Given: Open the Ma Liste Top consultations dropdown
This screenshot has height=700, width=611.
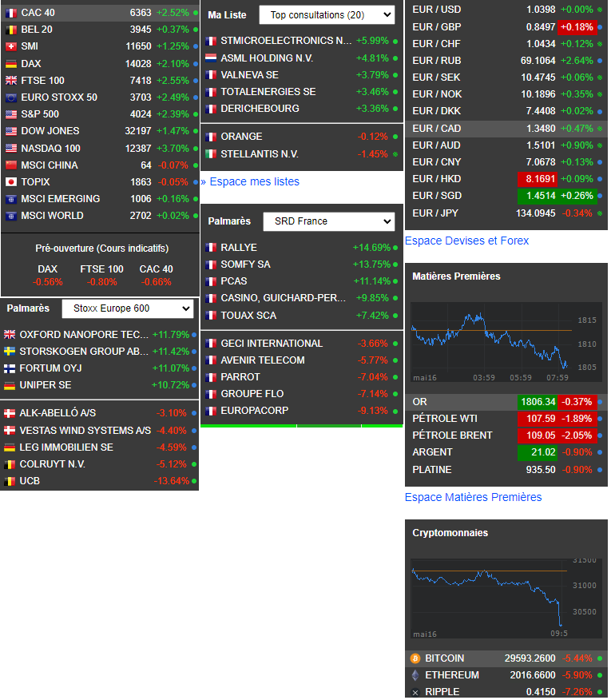Looking at the screenshot, I should [x=327, y=15].
